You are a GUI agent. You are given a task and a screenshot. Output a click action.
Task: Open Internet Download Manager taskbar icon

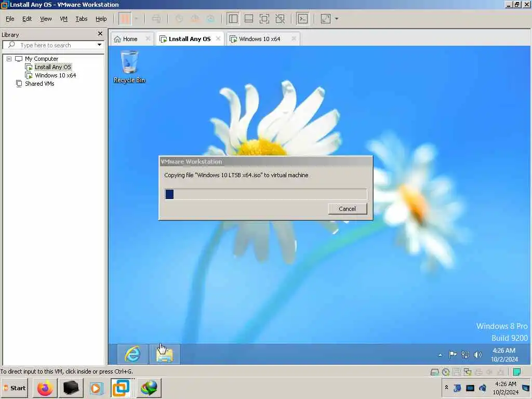[x=149, y=388]
